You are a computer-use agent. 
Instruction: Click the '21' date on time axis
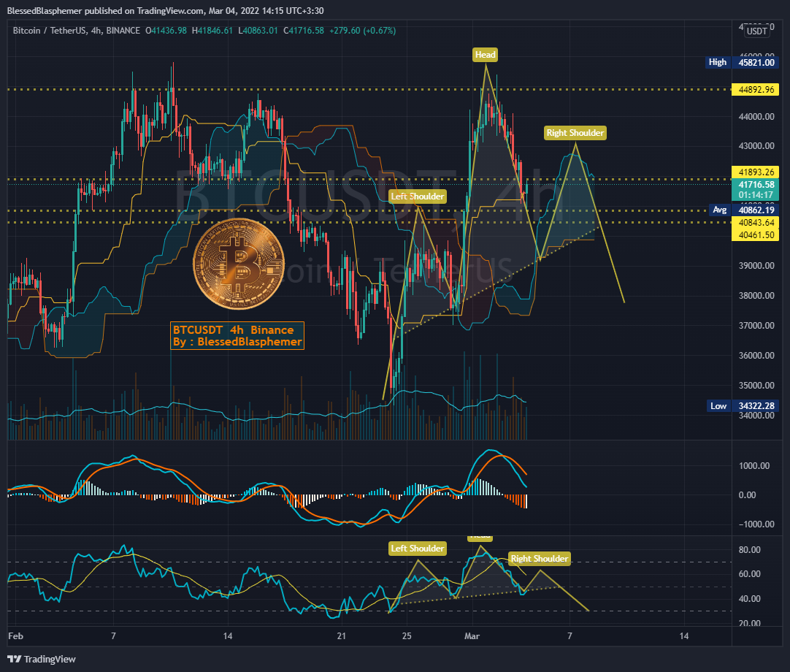click(x=342, y=636)
